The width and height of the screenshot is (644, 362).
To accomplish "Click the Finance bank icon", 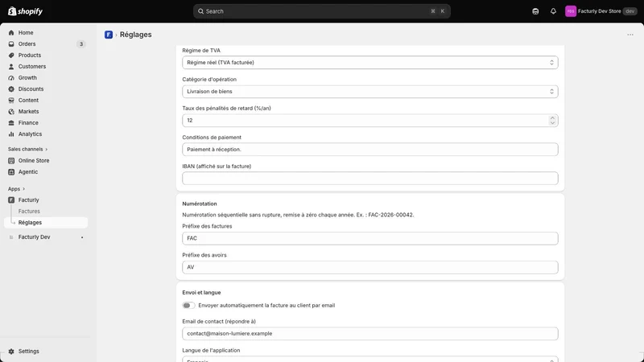I will (11, 123).
